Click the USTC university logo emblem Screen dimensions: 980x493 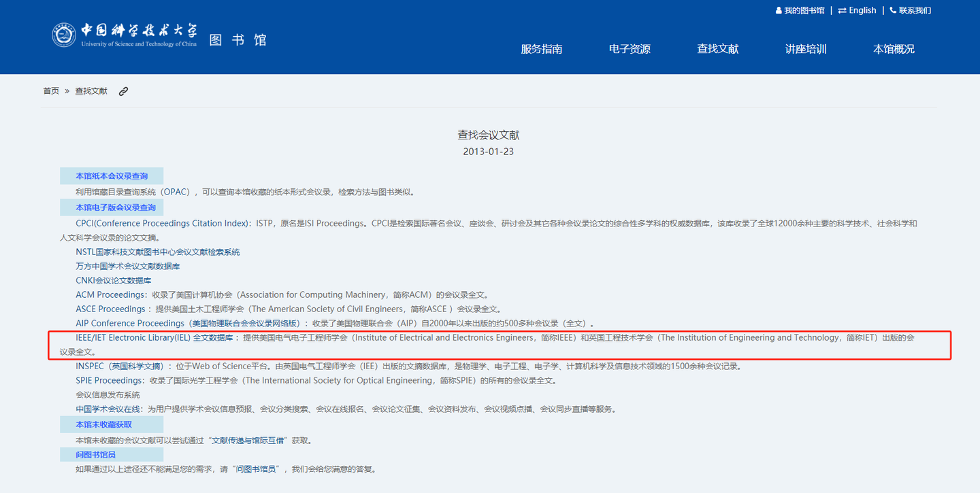(x=64, y=35)
